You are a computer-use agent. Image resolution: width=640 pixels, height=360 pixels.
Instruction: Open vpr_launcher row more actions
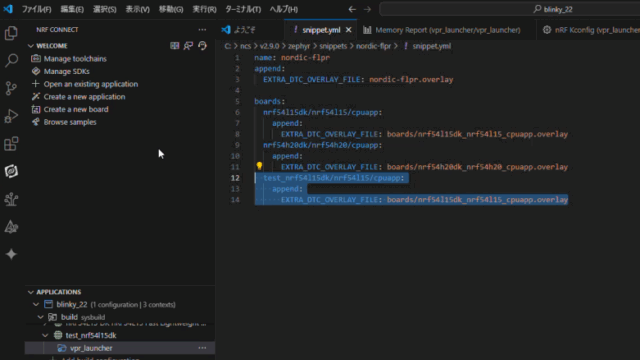[202, 348]
